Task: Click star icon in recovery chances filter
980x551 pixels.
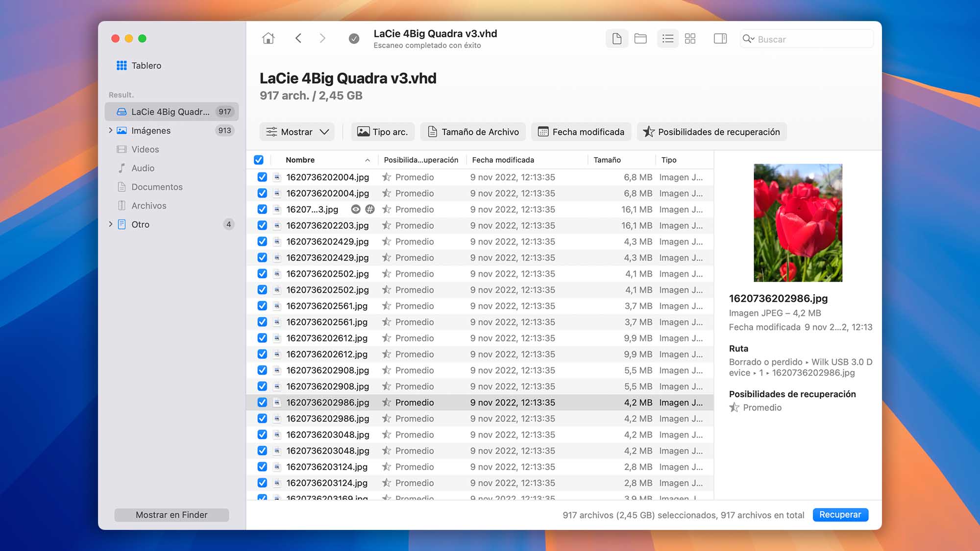Action: tap(648, 132)
